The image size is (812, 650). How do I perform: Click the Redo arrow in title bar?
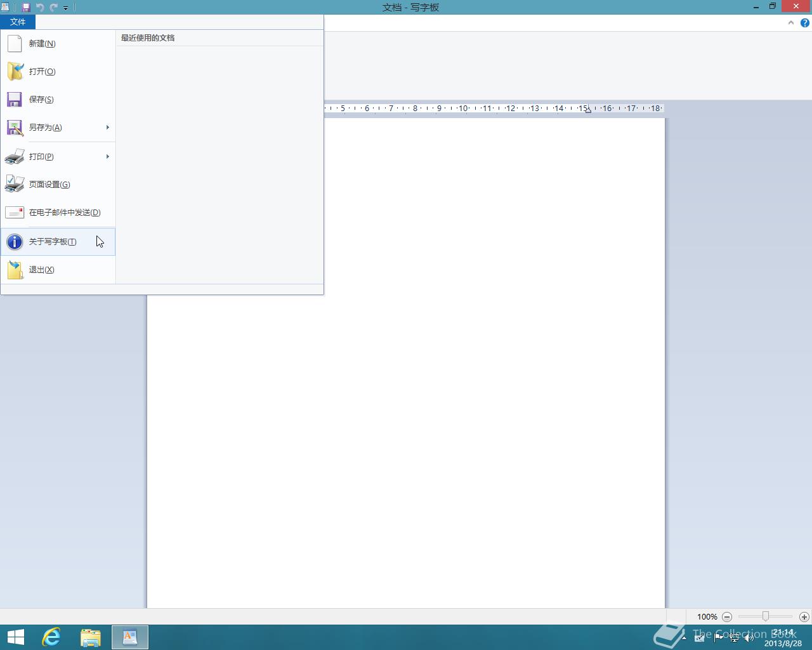(x=53, y=8)
